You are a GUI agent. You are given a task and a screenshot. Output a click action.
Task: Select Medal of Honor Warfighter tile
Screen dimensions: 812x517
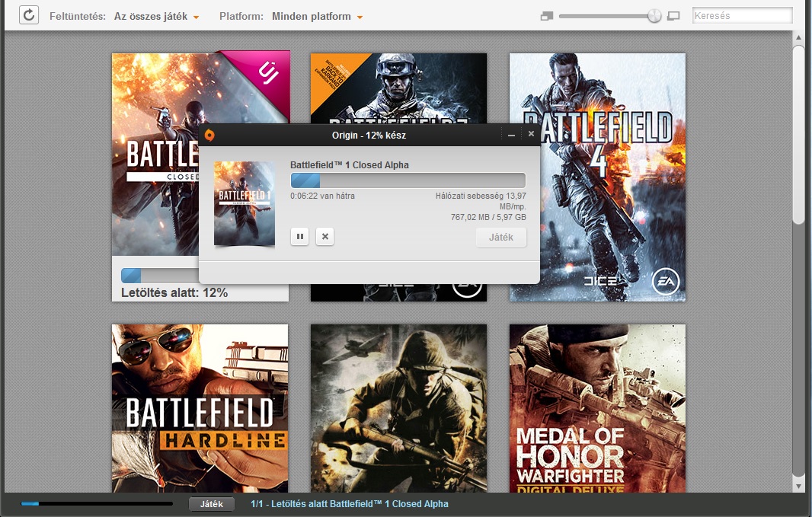coord(597,408)
